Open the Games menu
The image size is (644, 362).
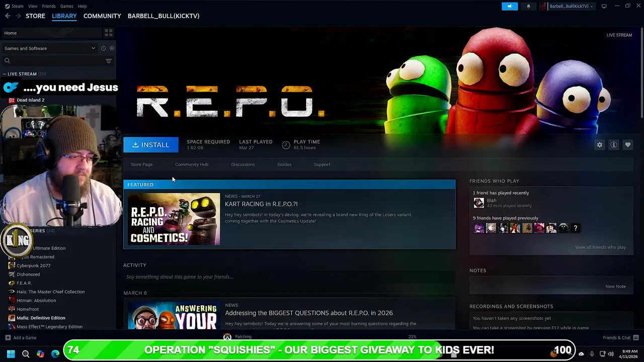pos(66,6)
